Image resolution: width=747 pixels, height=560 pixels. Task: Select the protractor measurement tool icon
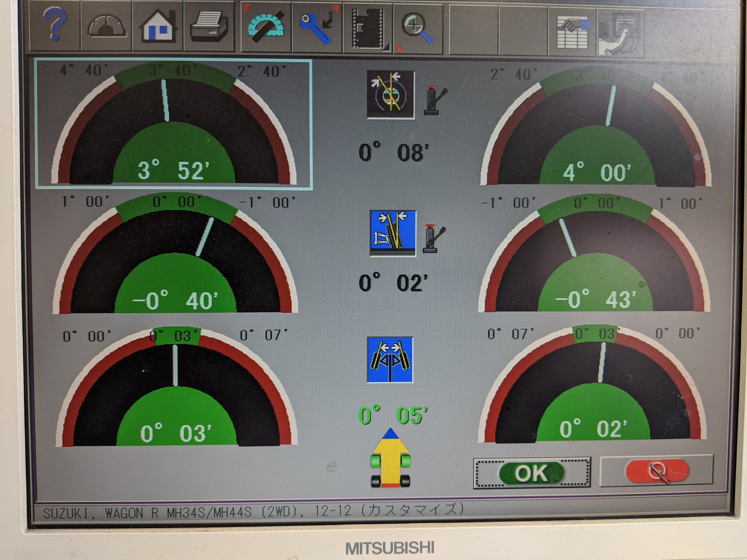(x=266, y=27)
